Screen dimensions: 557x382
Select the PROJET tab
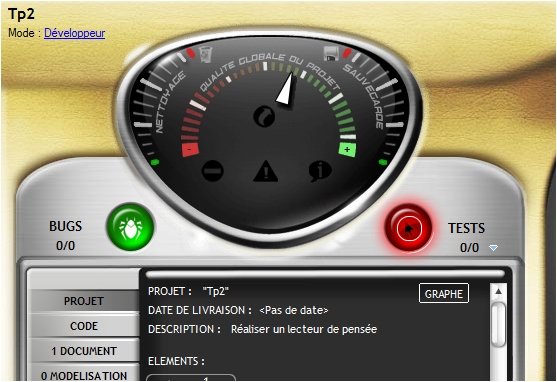(x=84, y=301)
